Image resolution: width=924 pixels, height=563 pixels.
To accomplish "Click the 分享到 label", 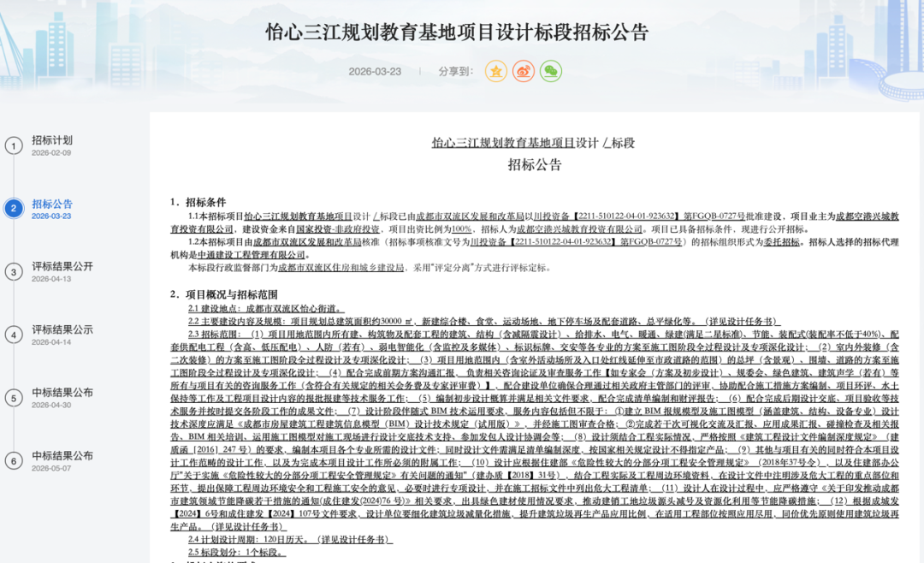I will coord(455,71).
